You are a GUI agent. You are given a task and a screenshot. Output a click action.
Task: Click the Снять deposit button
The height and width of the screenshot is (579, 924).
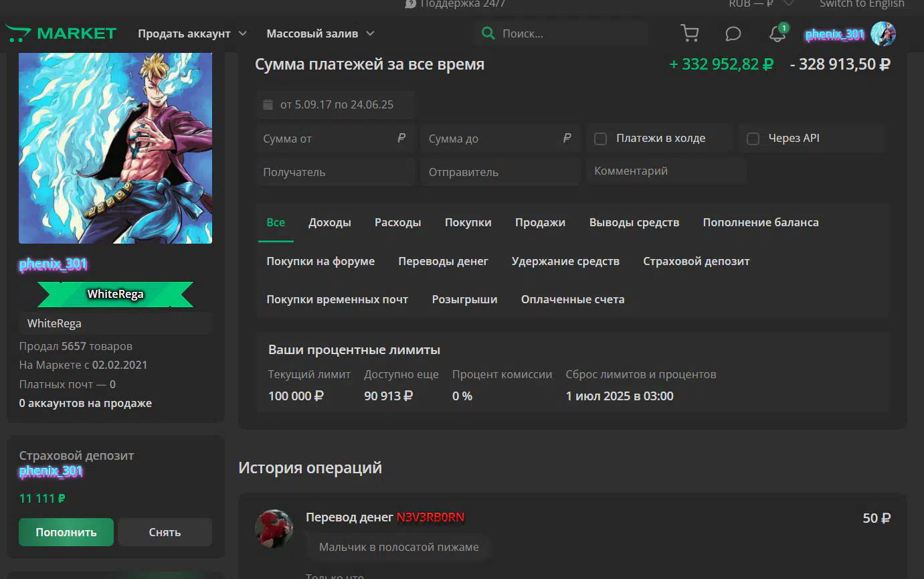tap(165, 532)
